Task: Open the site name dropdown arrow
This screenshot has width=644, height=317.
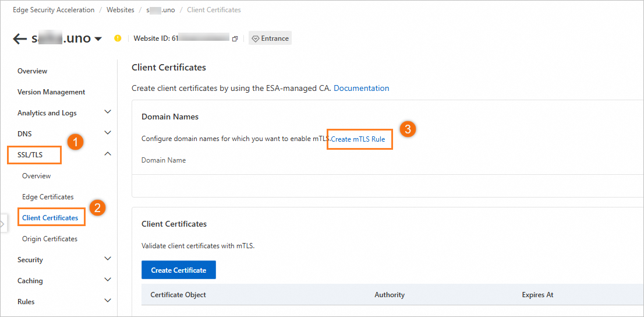Action: click(98, 39)
